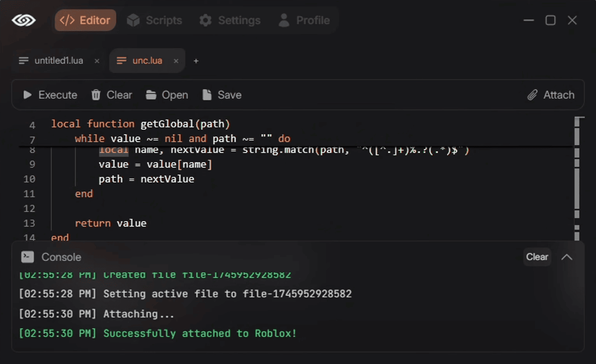Select the unc.lua tab
Image resolution: width=596 pixels, height=364 pixels.
(x=147, y=61)
